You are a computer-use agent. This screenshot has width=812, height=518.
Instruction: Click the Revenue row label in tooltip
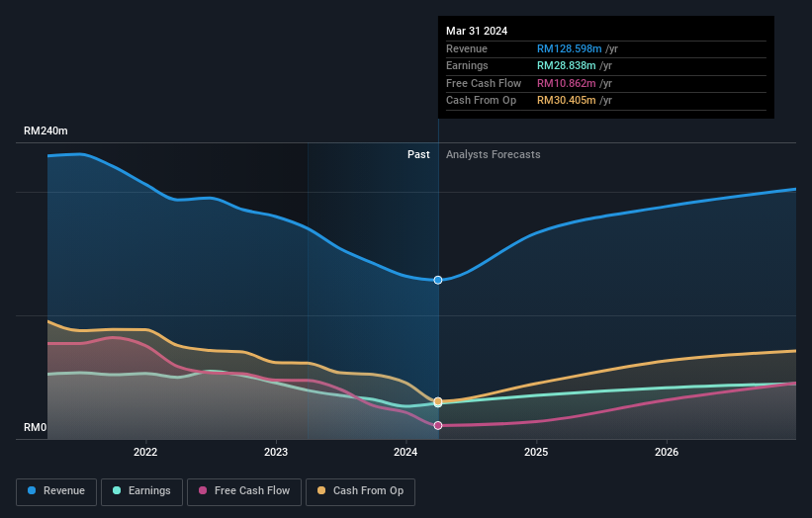[467, 48]
